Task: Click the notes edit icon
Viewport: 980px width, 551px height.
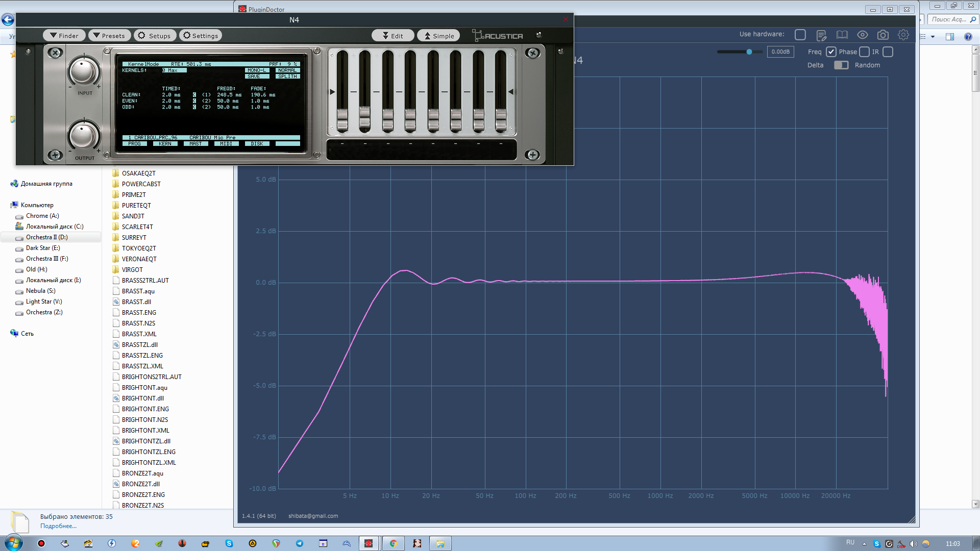Action: [821, 35]
